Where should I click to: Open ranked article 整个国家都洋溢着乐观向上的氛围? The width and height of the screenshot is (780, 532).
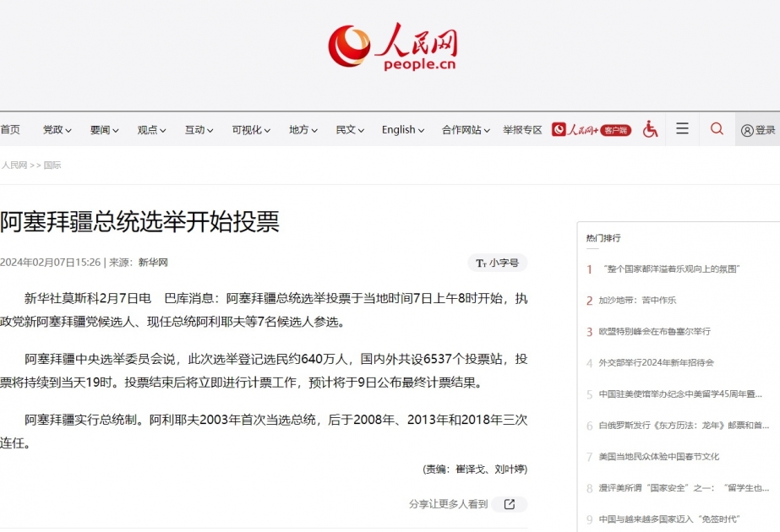tap(672, 269)
